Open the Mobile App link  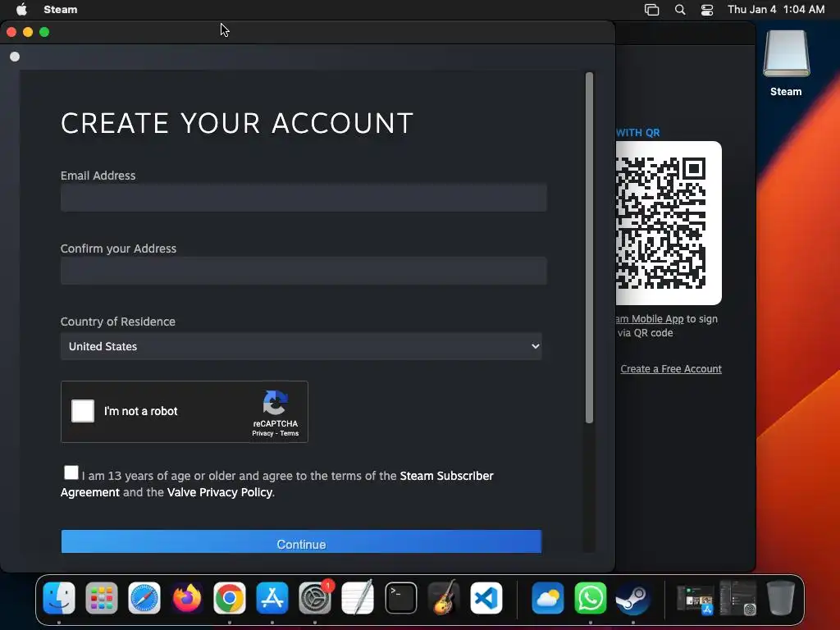click(x=651, y=319)
